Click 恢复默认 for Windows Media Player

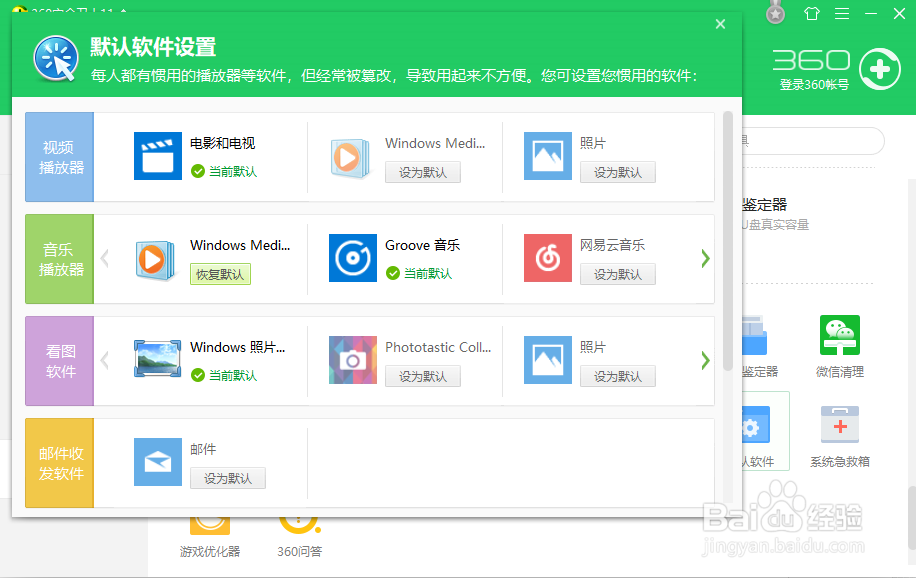220,274
